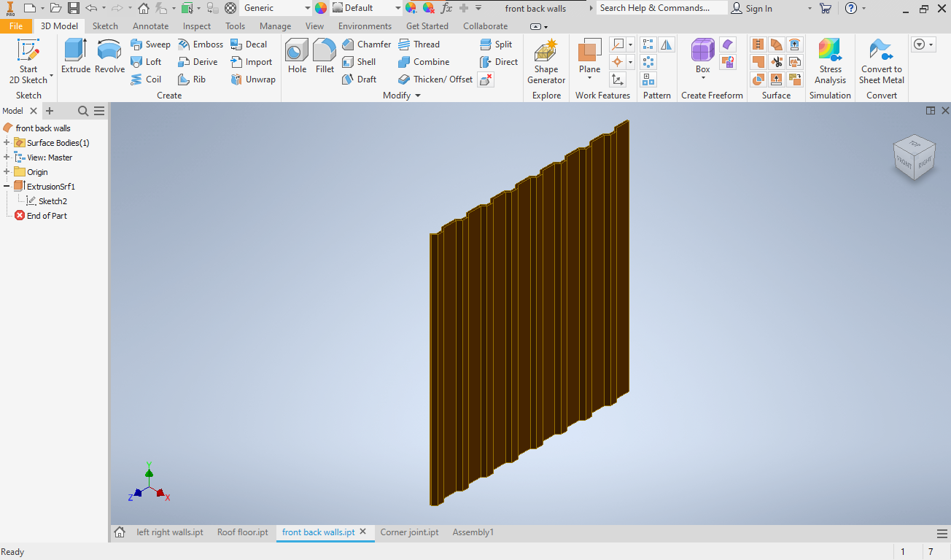
Task: Apply a Decal
Action: coord(249,44)
